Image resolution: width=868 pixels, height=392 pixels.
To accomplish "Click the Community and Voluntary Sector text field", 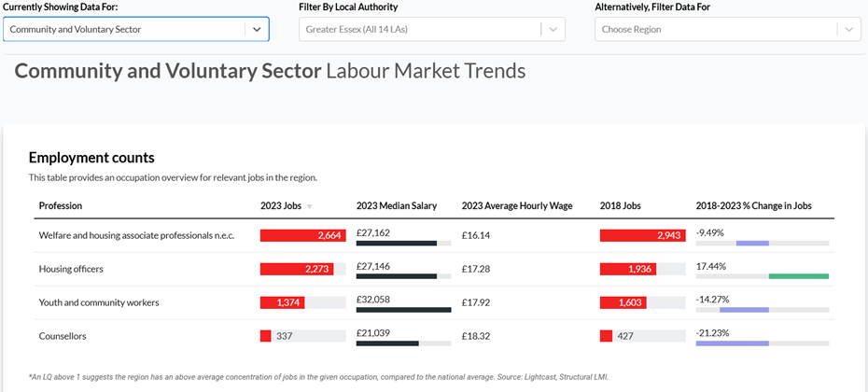I will point(121,29).
